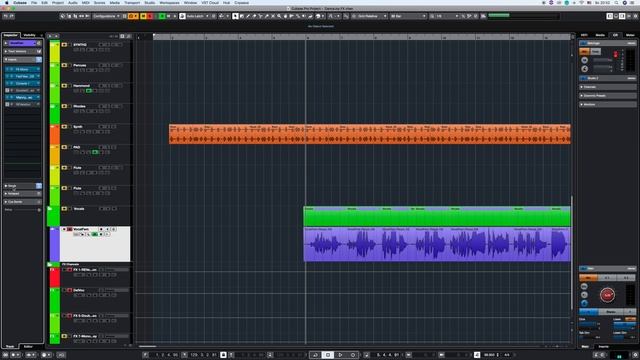
Task: Select the Object Selection arrow tool
Action: (235, 16)
